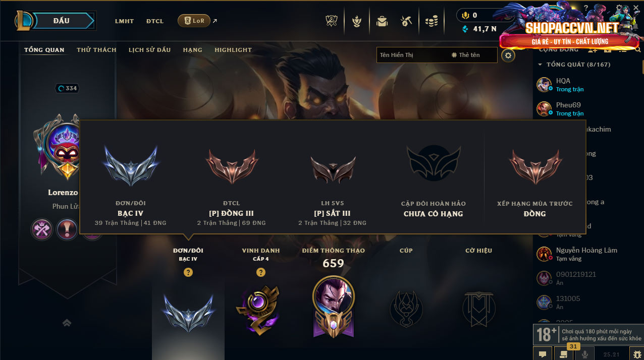
Task: Click the question mark under Vinh Danh
Action: click(261, 272)
